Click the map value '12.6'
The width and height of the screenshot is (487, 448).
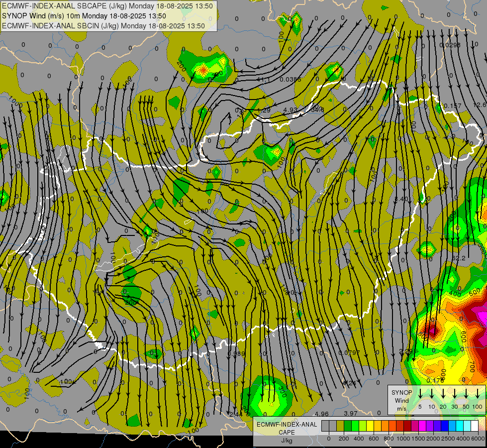[480, 105]
